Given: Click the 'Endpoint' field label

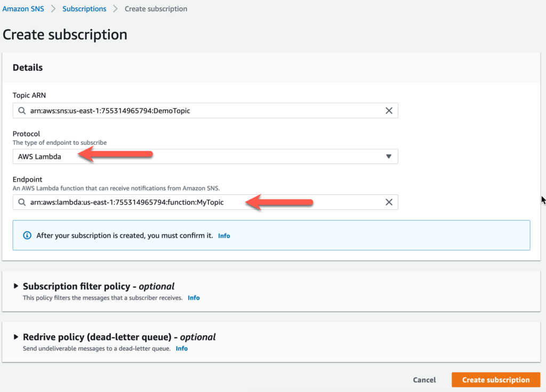Looking at the screenshot, I should [x=27, y=179].
